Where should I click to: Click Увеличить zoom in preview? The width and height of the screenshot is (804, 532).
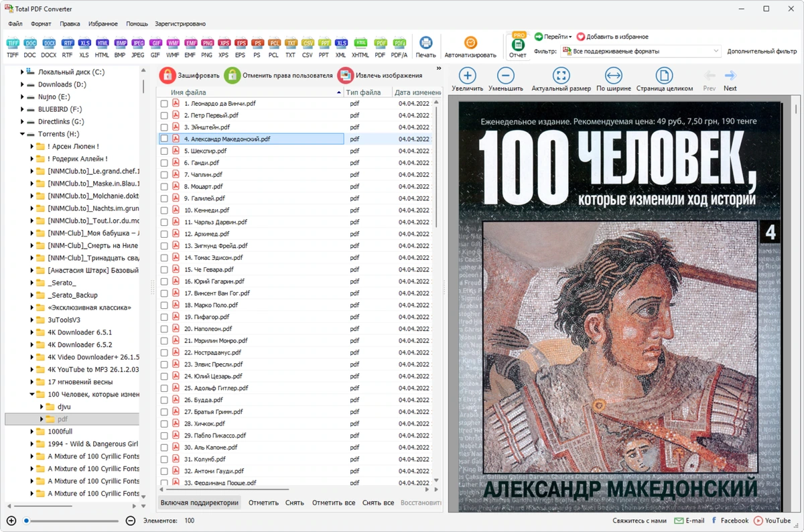click(x=468, y=80)
